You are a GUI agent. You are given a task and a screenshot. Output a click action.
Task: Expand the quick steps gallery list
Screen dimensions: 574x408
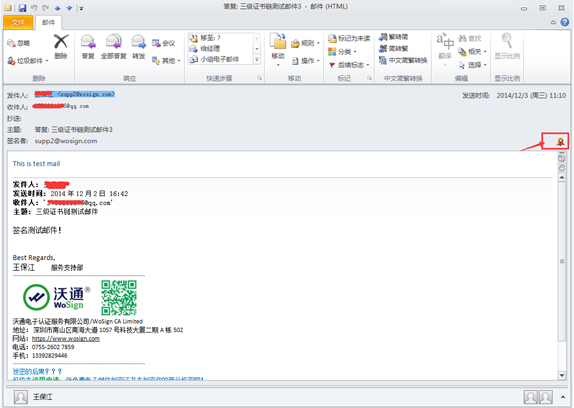tap(257, 59)
